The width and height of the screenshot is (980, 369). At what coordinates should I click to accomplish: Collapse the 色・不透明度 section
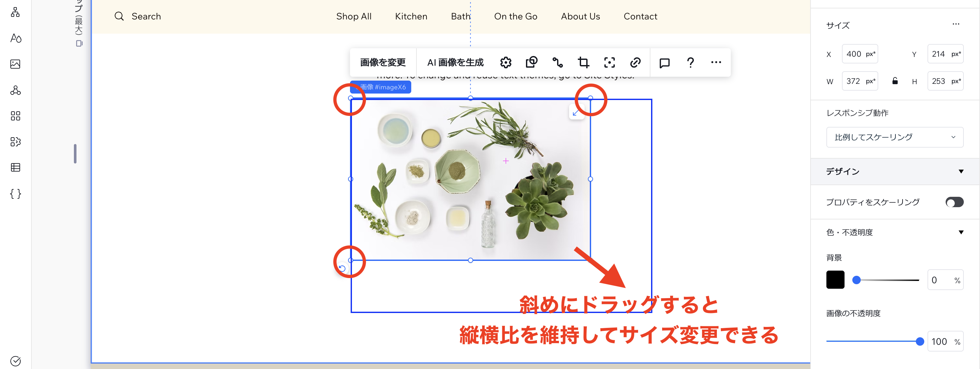pyautogui.click(x=961, y=232)
